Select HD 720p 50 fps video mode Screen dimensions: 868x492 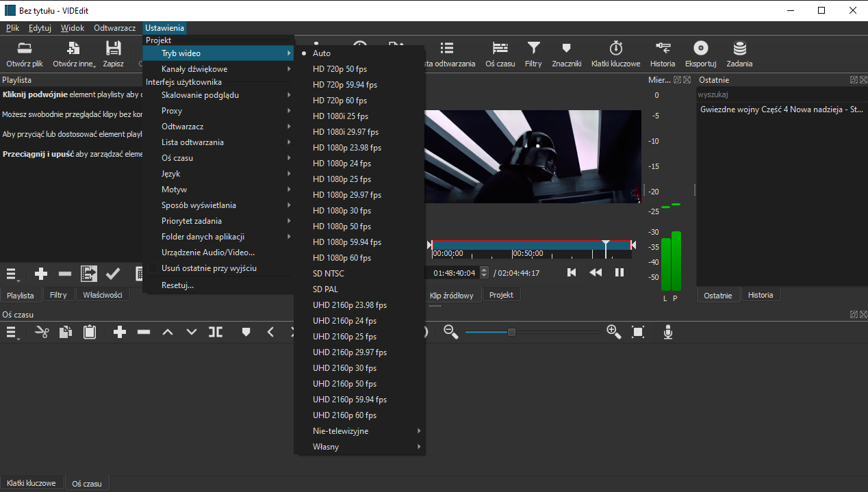[359, 69]
